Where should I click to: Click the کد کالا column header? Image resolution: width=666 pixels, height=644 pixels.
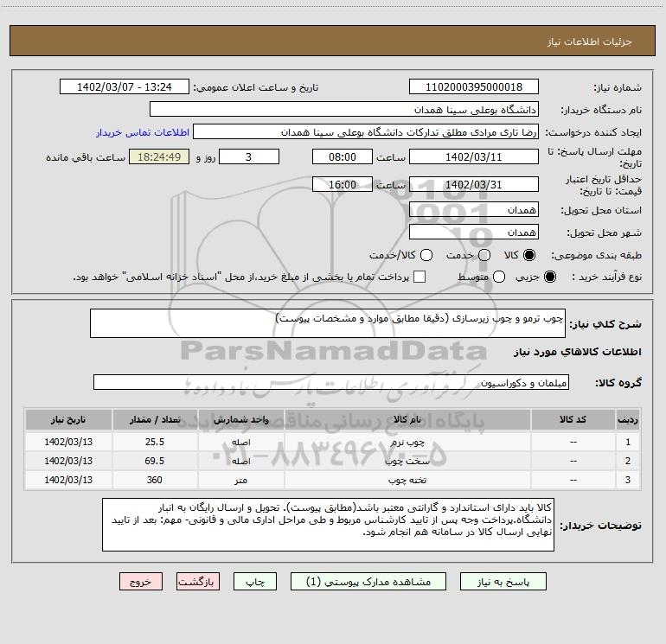pyautogui.click(x=573, y=420)
